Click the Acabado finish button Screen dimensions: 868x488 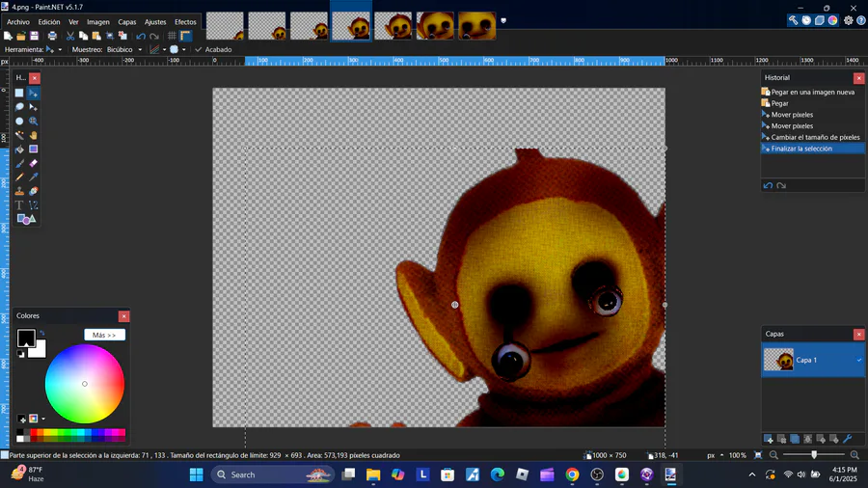[213, 49]
